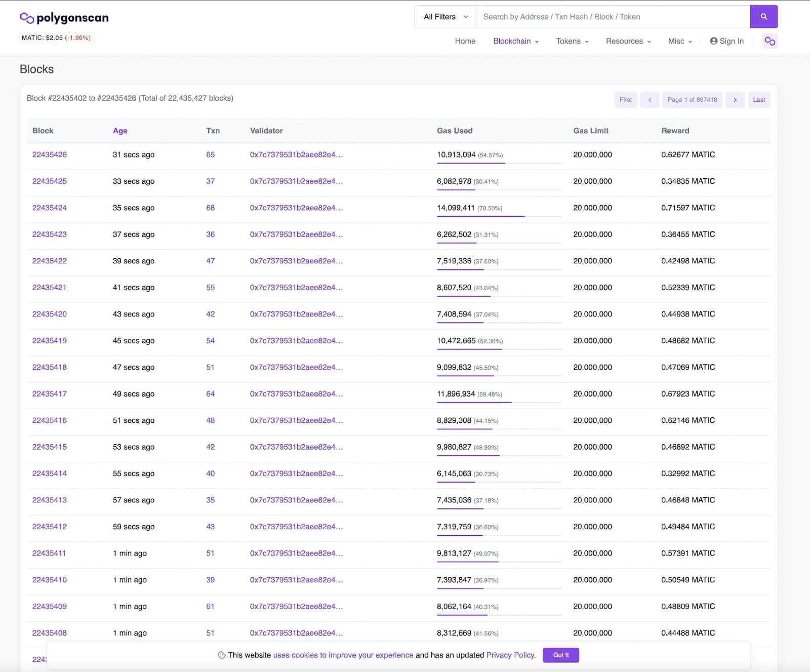The width and height of the screenshot is (810, 672).
Task: View 36 transactions of block 22435423
Action: [x=210, y=234]
